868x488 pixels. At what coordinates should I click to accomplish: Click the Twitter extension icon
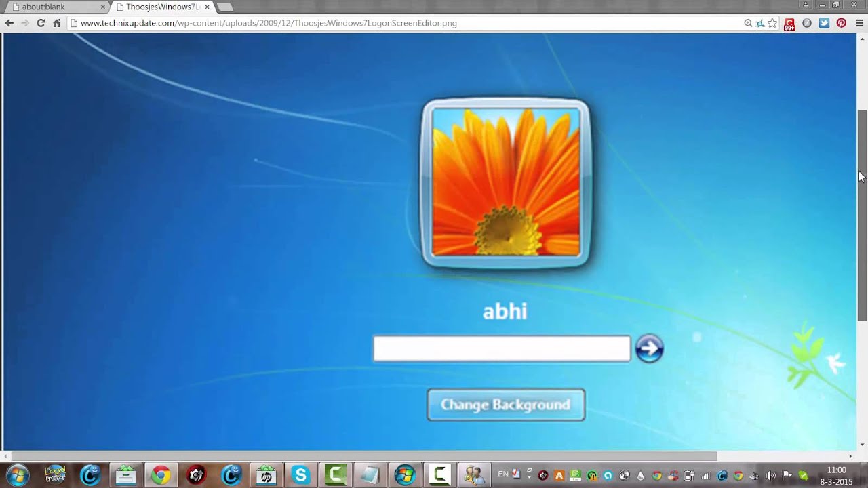click(824, 23)
